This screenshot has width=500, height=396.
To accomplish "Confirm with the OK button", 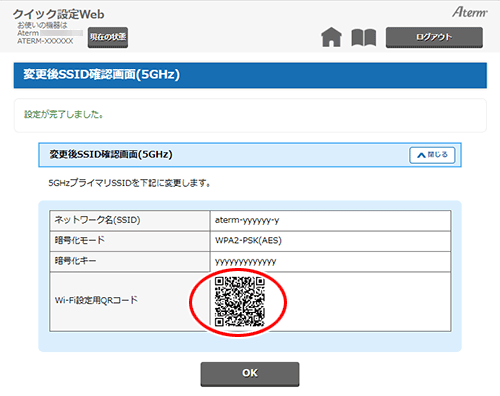I will pyautogui.click(x=250, y=374).
